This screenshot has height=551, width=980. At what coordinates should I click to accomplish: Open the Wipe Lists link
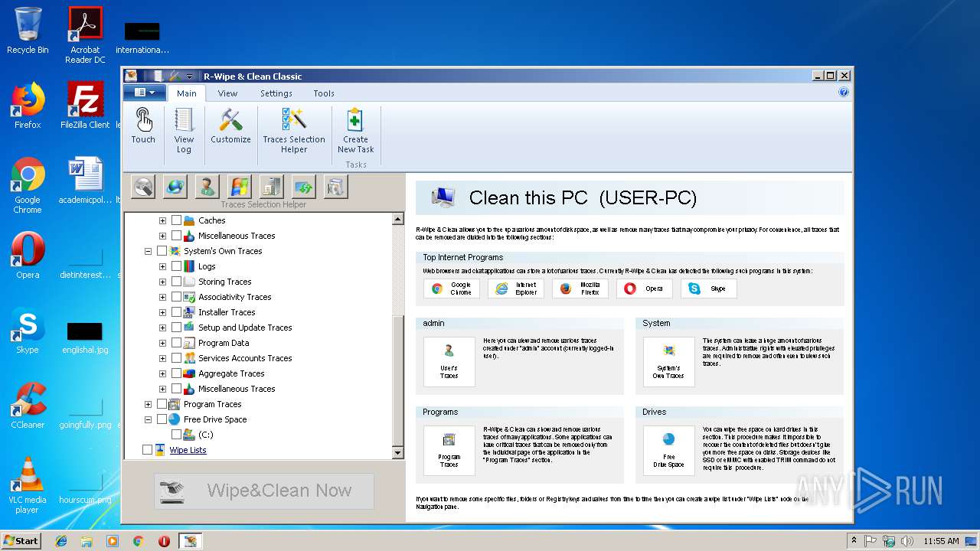tap(188, 450)
